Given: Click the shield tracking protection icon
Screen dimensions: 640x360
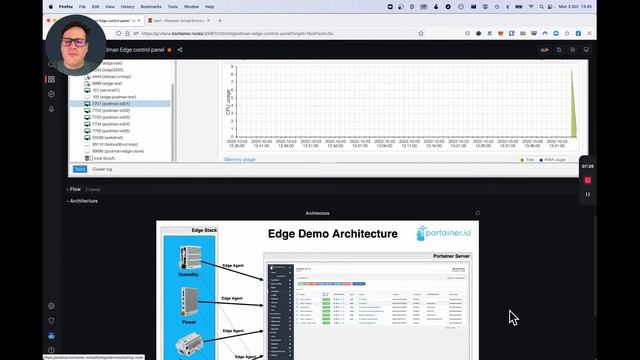Looking at the screenshot, I should click(118, 33).
